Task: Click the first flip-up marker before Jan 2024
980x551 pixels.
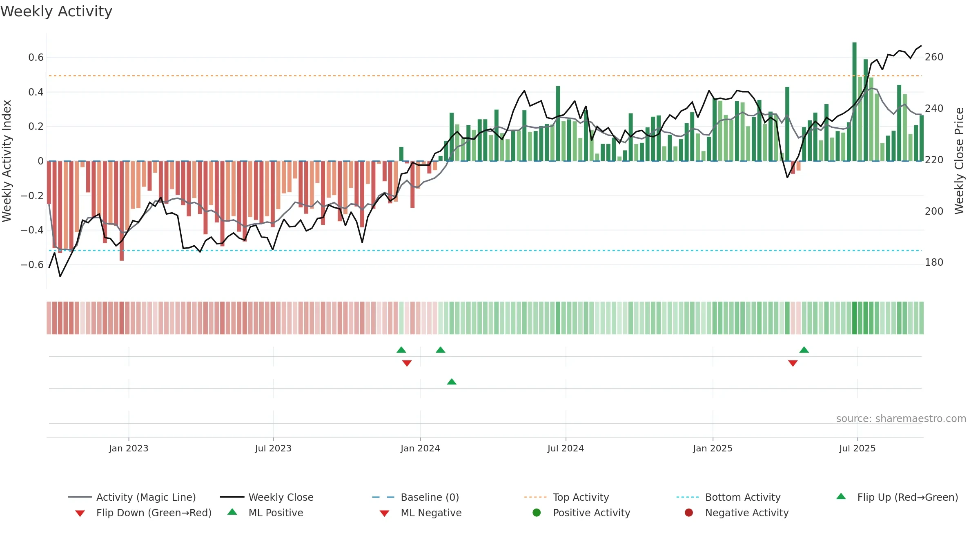Action: [x=401, y=350]
